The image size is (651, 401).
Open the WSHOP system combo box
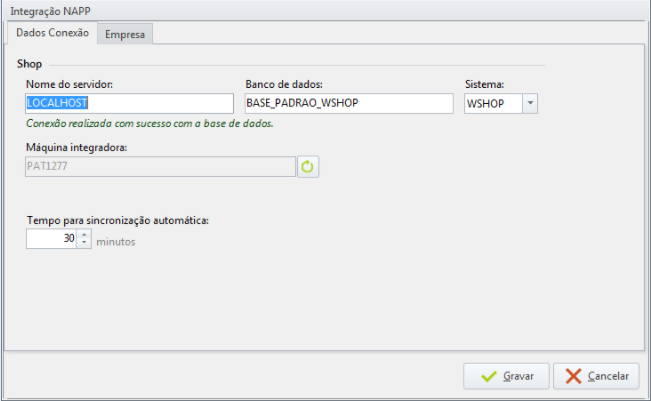(x=501, y=103)
